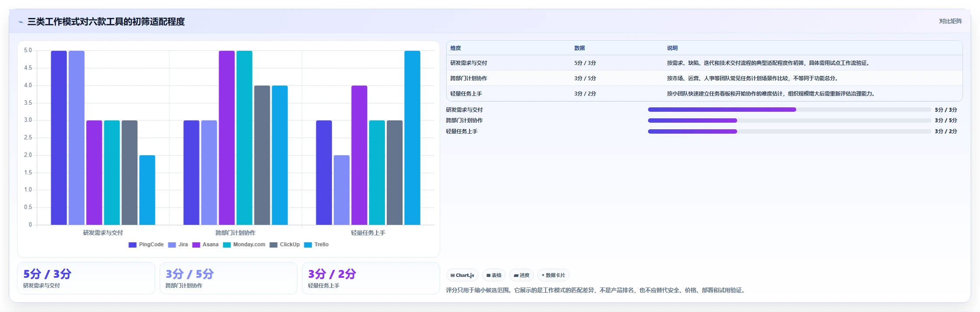
Task: Click the Chart.js tag chip
Action: (462, 275)
